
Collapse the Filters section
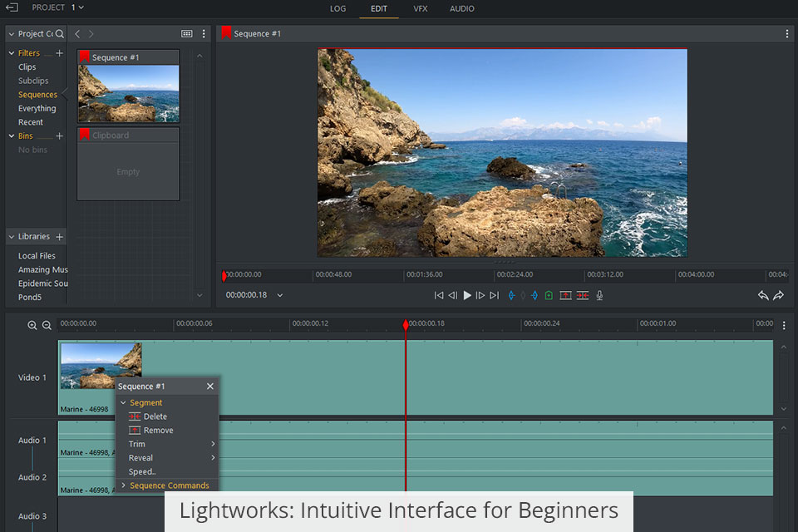coord(12,53)
